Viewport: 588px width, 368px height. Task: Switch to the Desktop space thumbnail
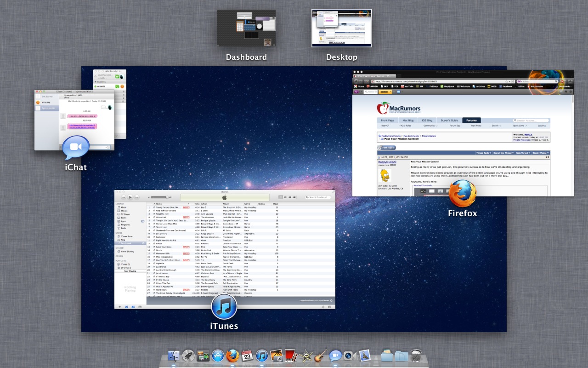(341, 28)
